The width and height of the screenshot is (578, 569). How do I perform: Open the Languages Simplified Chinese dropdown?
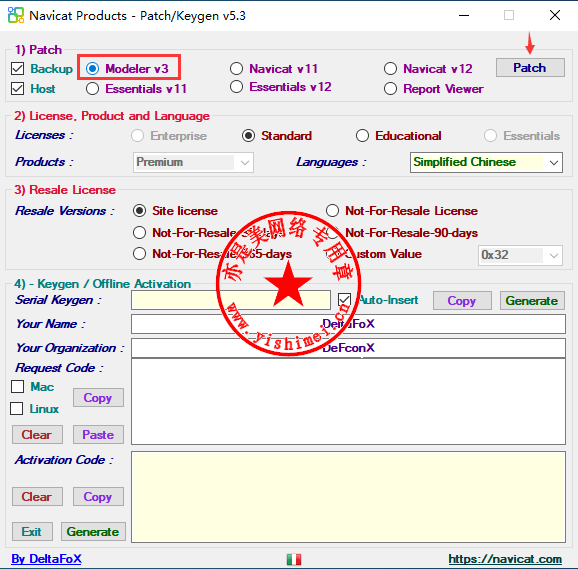(x=486, y=162)
